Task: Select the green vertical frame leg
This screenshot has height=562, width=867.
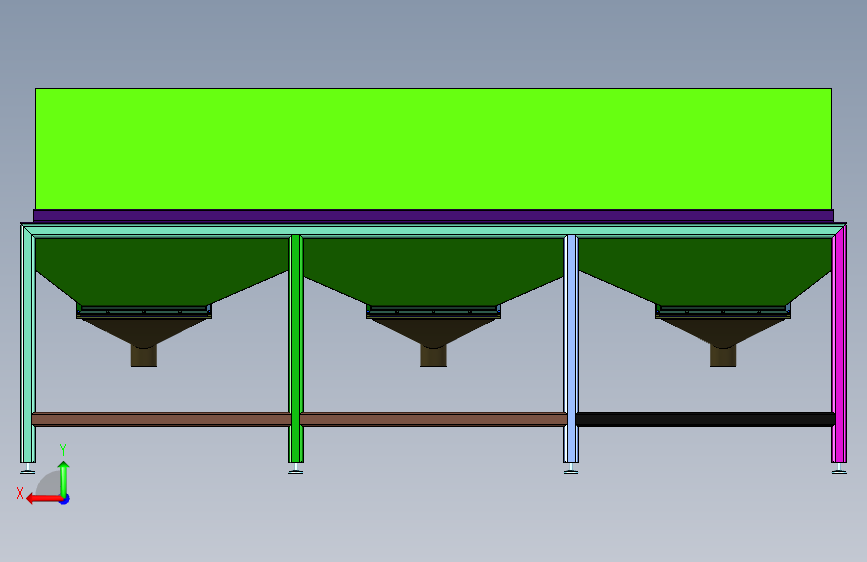Action: point(296,348)
